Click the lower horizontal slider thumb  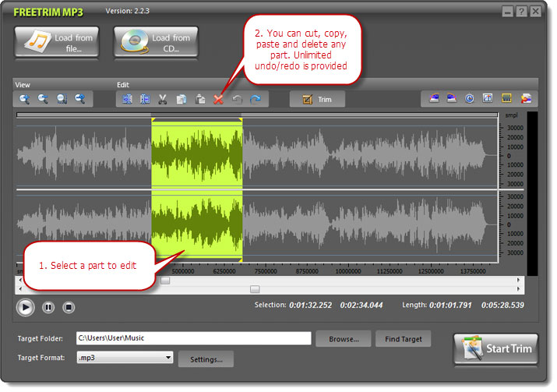point(255,289)
